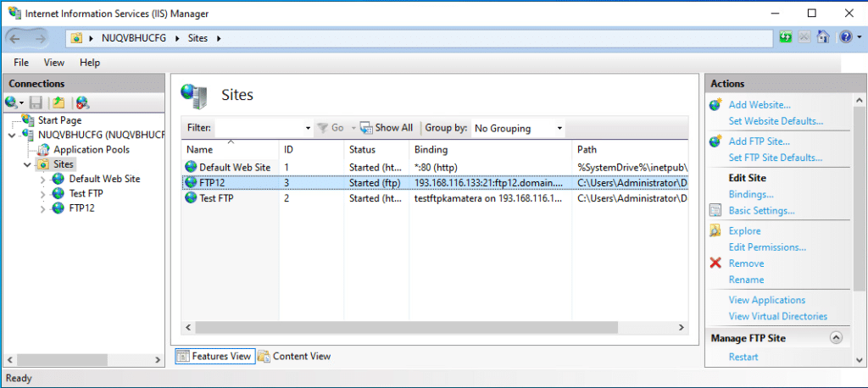Switch to Content View tab
The height and width of the screenshot is (388, 868).
point(294,356)
